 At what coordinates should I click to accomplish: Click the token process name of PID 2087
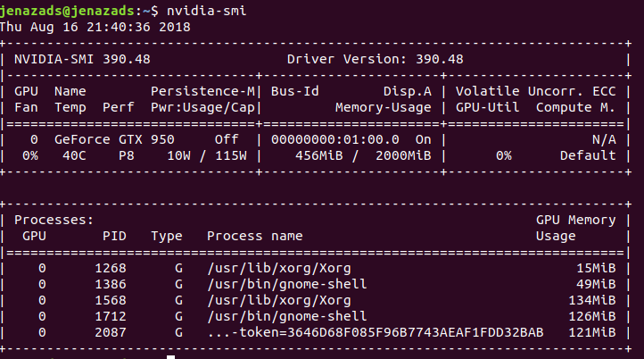[376, 332]
